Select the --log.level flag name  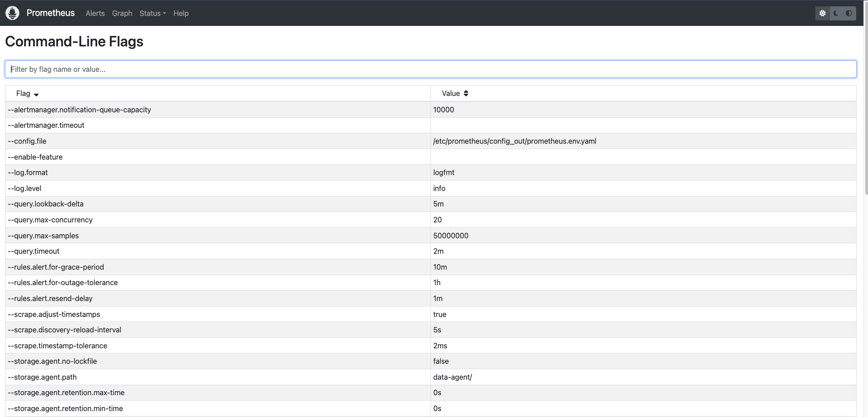(x=25, y=188)
